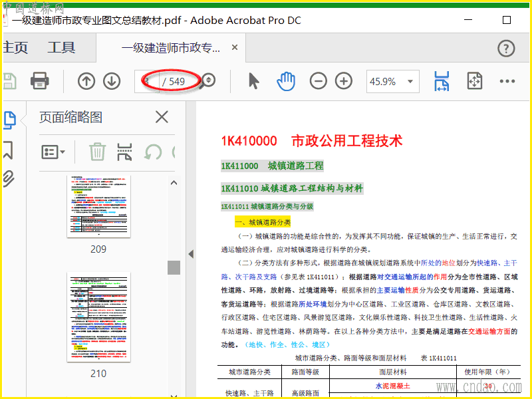Open the attachments paperclip icon

point(9,178)
